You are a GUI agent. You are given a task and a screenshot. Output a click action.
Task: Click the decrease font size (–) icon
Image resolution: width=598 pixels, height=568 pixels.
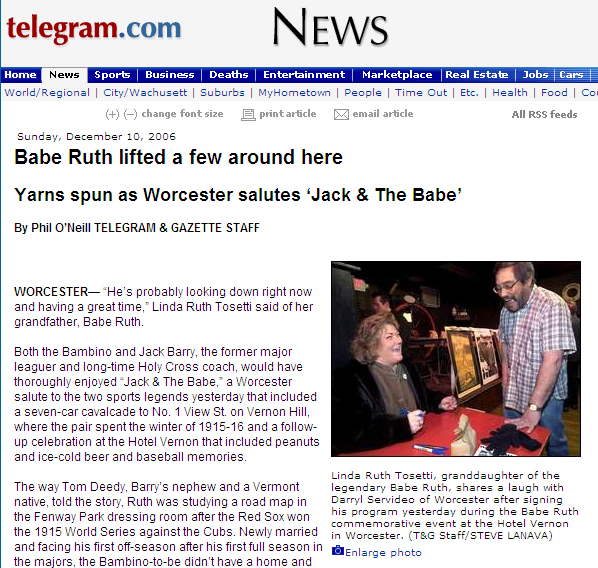pos(130,114)
